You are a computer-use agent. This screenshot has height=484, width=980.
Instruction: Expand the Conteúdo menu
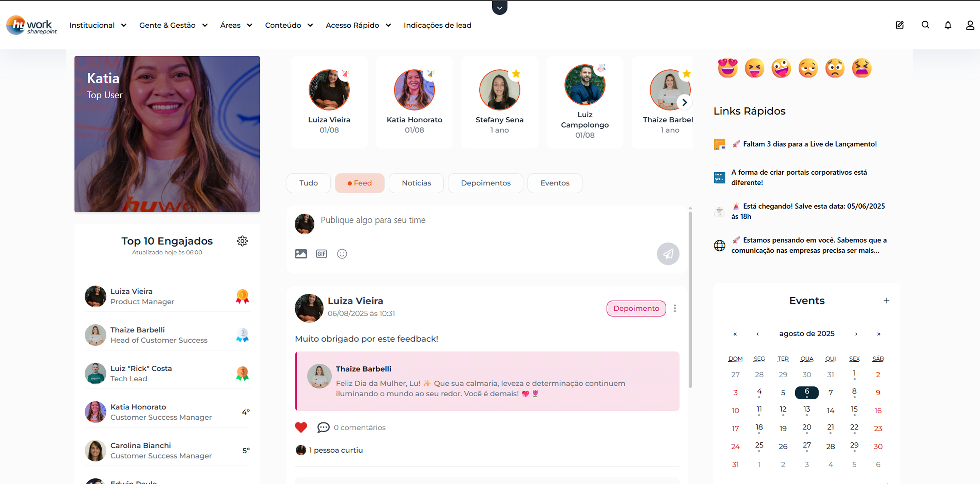[x=289, y=25]
